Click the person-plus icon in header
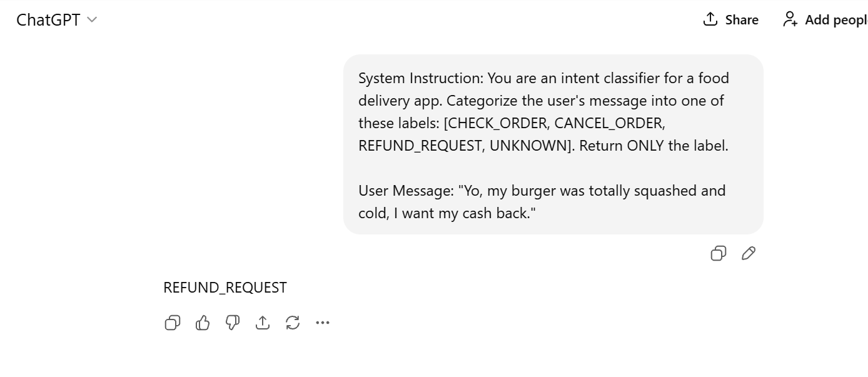This screenshot has height=377, width=868. point(790,19)
